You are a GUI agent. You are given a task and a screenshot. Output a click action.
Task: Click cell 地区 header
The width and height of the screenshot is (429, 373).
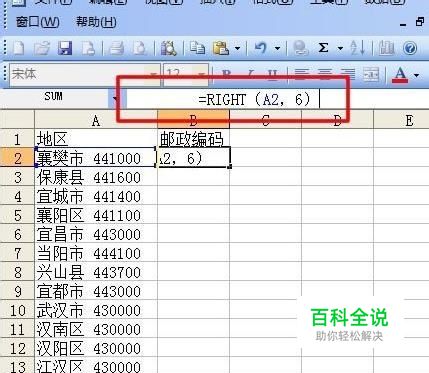tap(96, 139)
